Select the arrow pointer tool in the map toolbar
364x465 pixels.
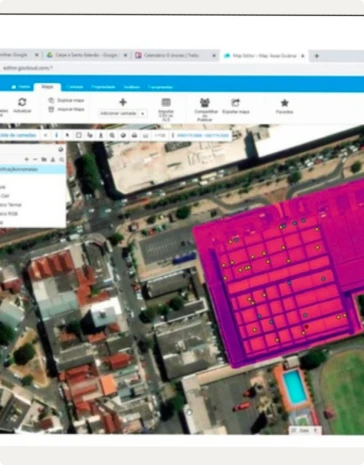[x=67, y=135]
